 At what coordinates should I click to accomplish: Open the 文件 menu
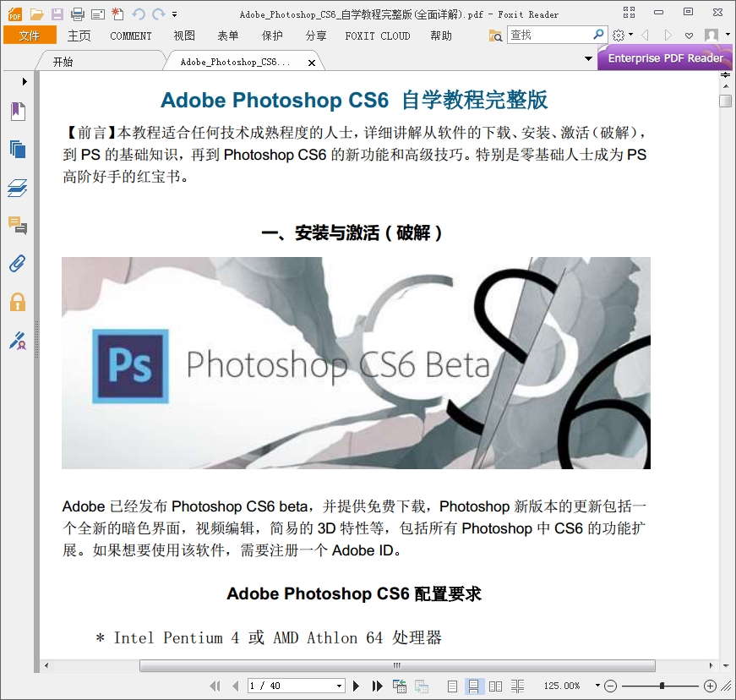[30, 36]
